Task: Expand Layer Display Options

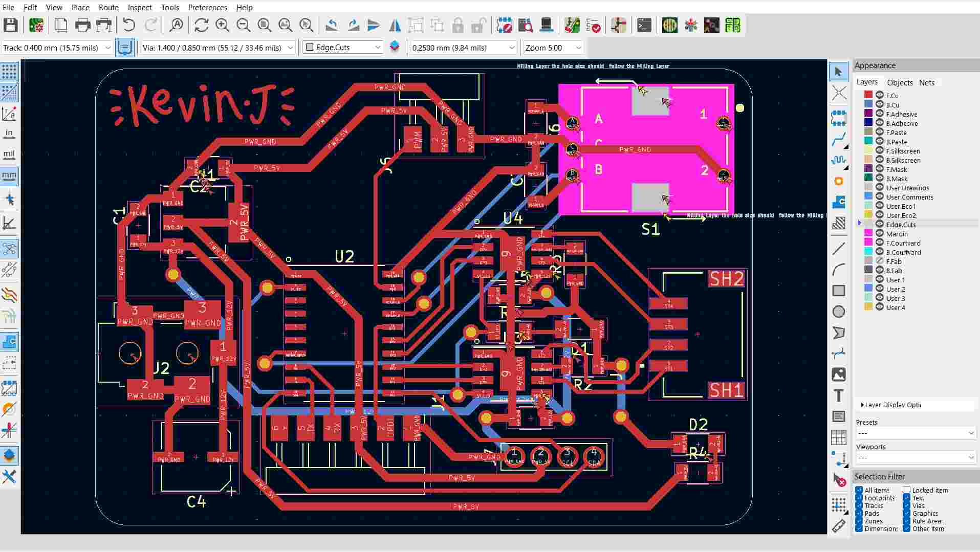Action: [x=891, y=405]
